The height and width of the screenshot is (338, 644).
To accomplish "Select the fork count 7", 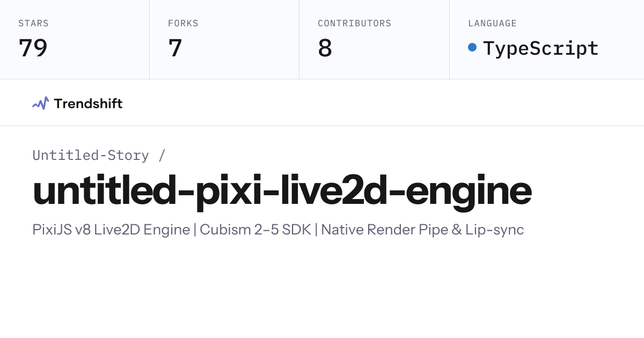I will (175, 48).
